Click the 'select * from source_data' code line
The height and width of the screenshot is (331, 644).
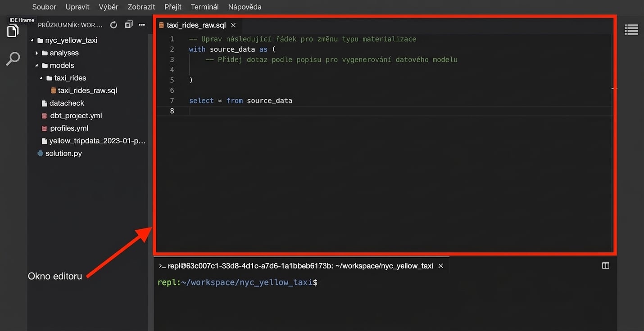point(240,101)
